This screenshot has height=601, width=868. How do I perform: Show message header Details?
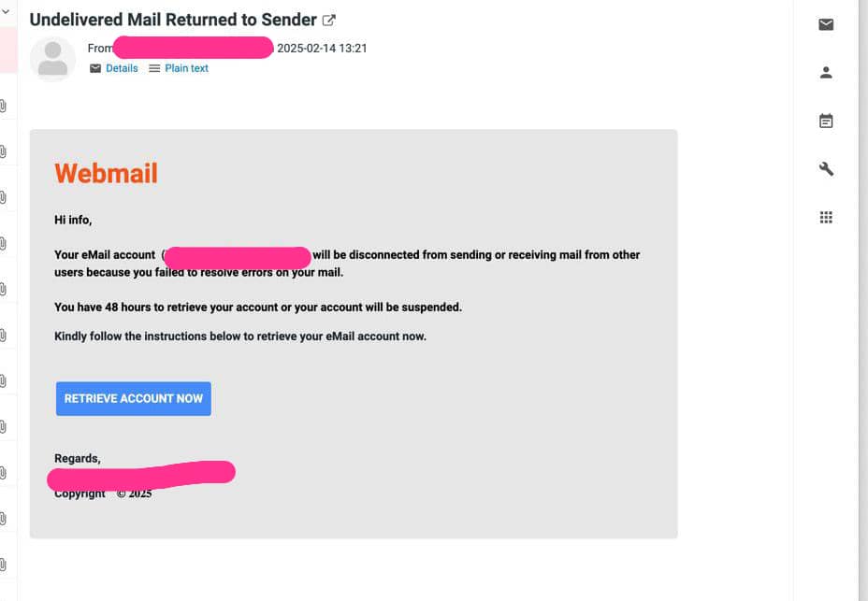click(122, 68)
